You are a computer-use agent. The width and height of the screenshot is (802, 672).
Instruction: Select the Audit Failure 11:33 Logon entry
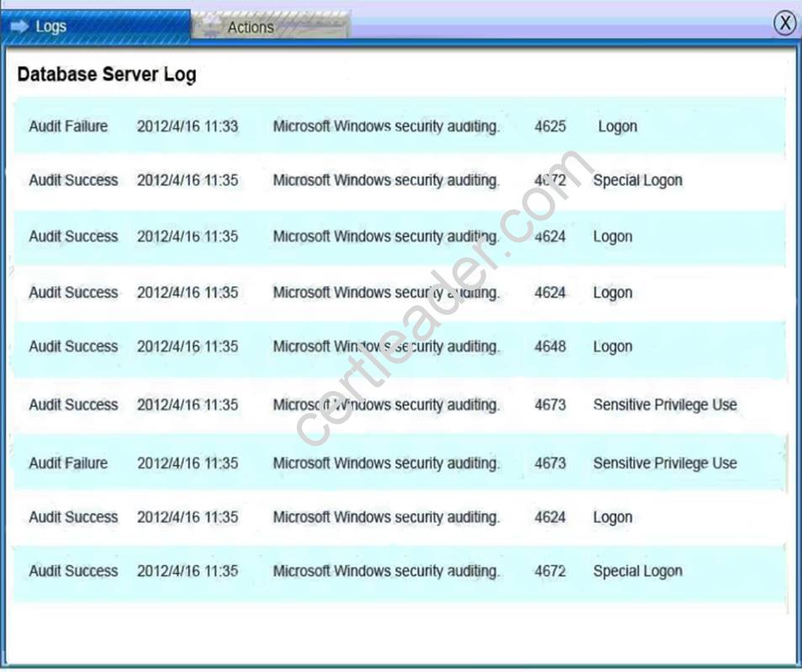coord(336,126)
